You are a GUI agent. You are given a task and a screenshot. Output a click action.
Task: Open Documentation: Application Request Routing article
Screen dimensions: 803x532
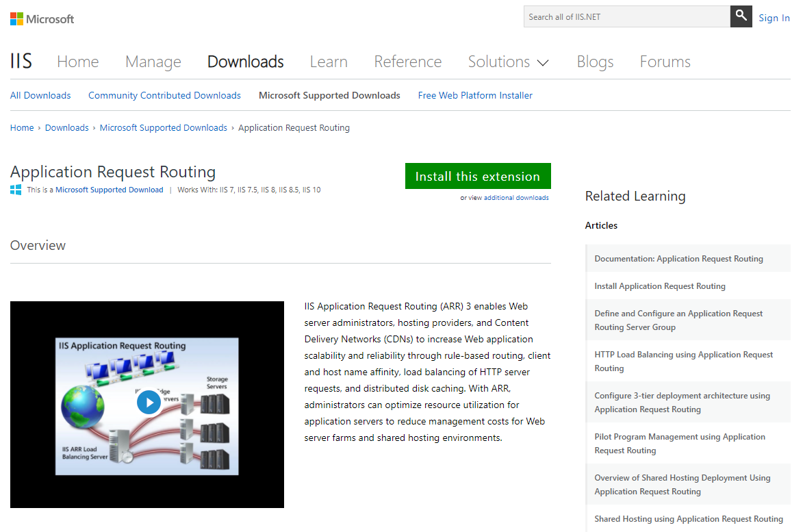[688, 259]
